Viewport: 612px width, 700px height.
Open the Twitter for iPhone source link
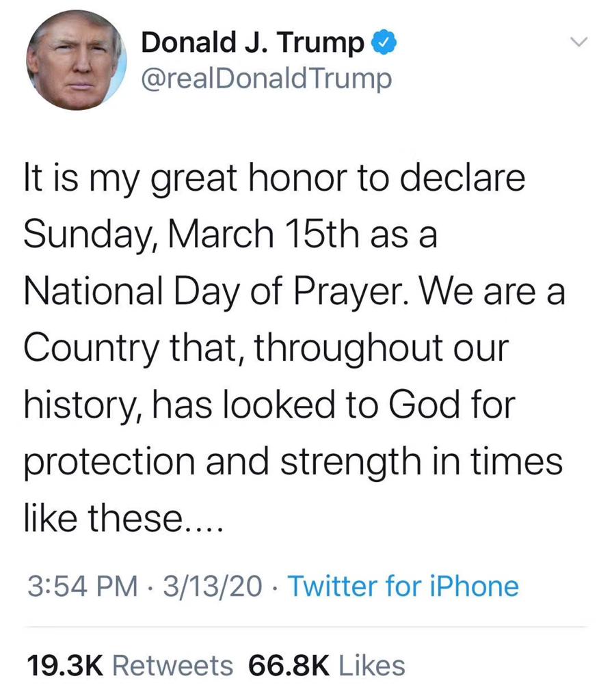pyautogui.click(x=403, y=586)
